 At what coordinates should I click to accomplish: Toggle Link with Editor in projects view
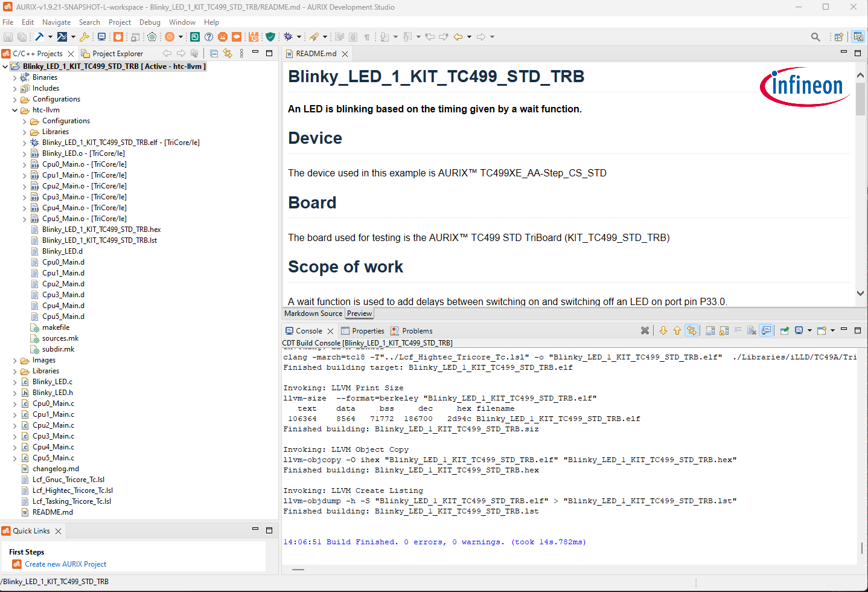click(x=228, y=53)
